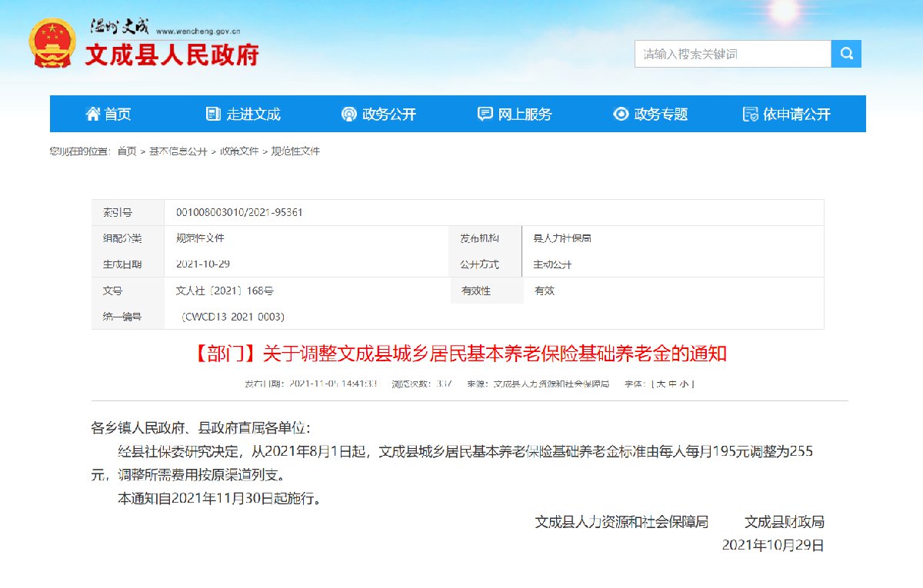This screenshot has height=588, width=923.
Task: Go to 首页 in the breadcrumb
Action: 127,151
